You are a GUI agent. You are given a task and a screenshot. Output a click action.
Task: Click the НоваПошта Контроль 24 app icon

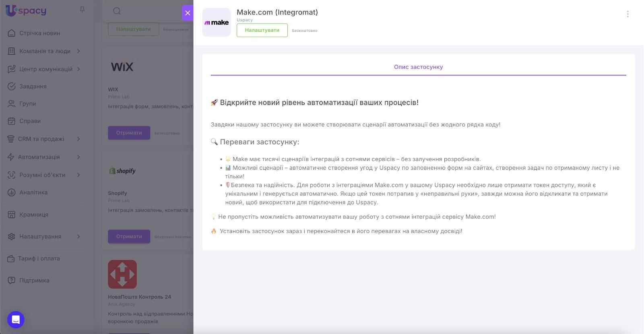tap(122, 274)
